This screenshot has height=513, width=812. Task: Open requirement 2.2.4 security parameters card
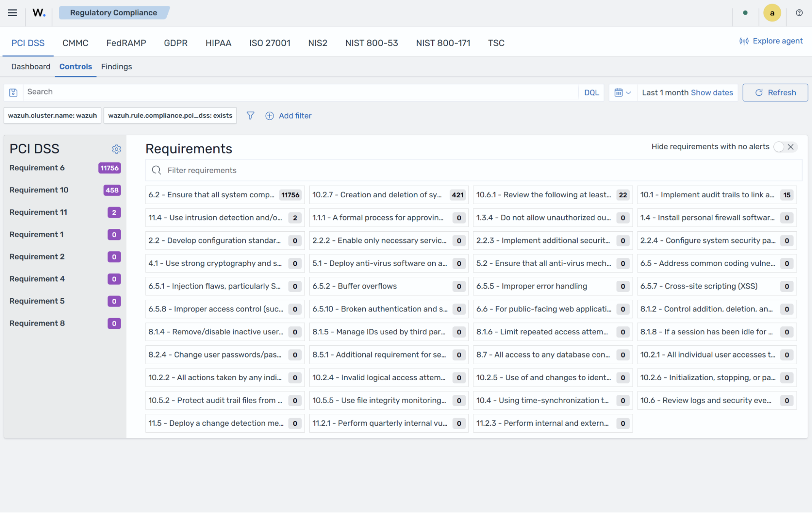tap(717, 241)
